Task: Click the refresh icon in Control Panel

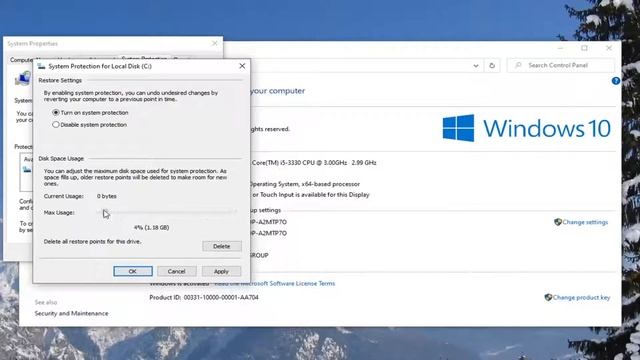Action: [x=492, y=65]
